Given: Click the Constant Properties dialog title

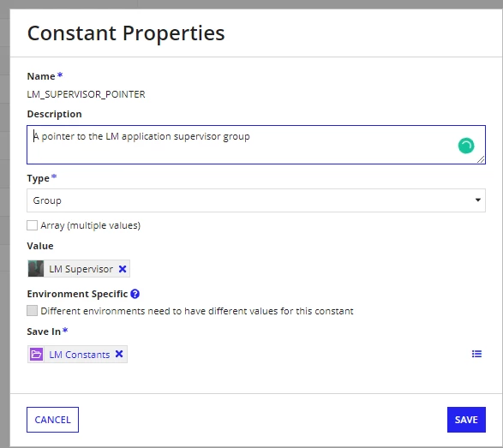Looking at the screenshot, I should pos(126,33).
